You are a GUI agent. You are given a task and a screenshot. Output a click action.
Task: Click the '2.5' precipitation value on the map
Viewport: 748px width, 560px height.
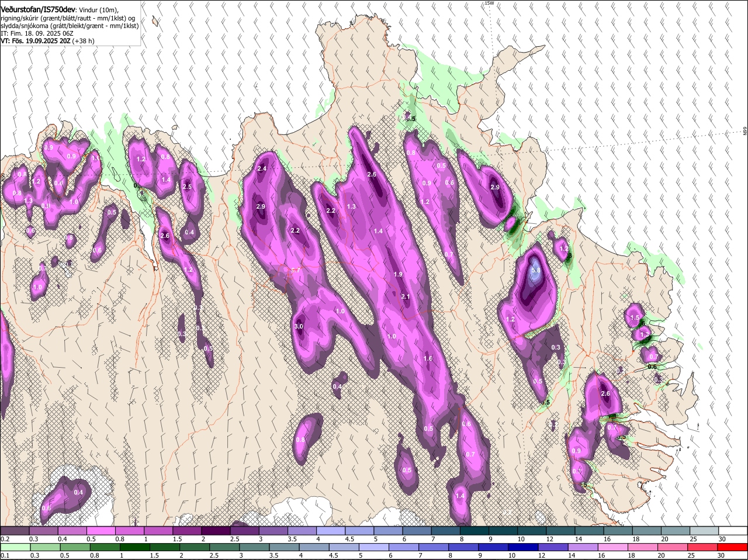pyautogui.click(x=187, y=186)
